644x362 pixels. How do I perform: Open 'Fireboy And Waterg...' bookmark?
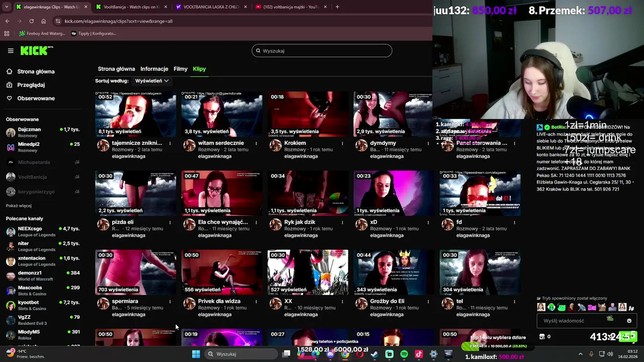(x=42, y=34)
